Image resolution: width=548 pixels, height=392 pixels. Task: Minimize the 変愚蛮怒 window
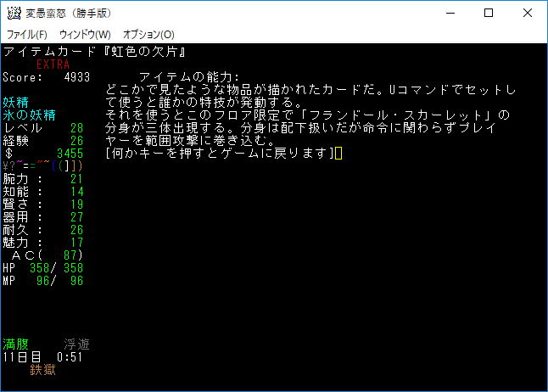[449, 13]
